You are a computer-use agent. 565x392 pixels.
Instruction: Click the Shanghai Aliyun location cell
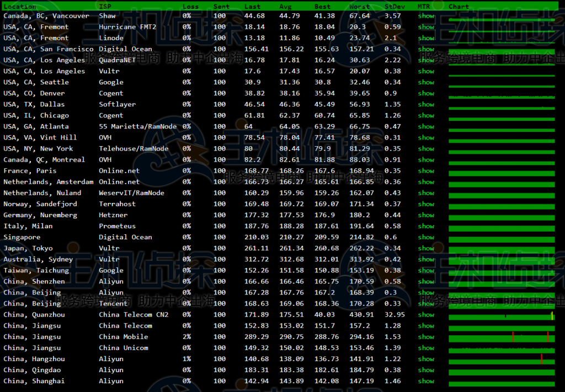34,381
